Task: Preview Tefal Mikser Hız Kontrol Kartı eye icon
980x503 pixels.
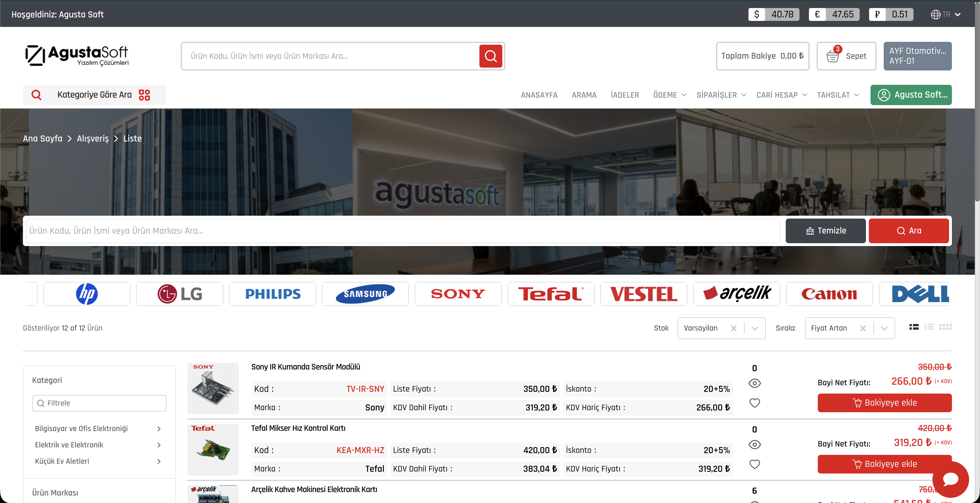Action: tap(754, 445)
